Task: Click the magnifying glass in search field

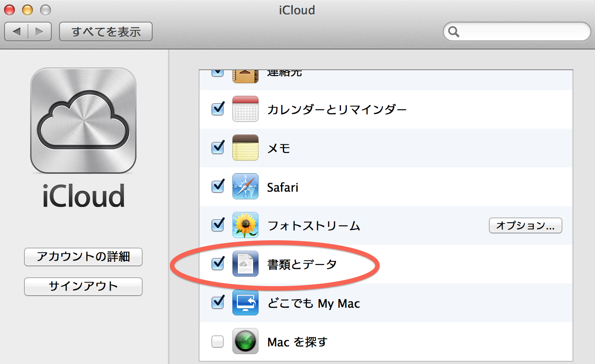Action: point(454,32)
